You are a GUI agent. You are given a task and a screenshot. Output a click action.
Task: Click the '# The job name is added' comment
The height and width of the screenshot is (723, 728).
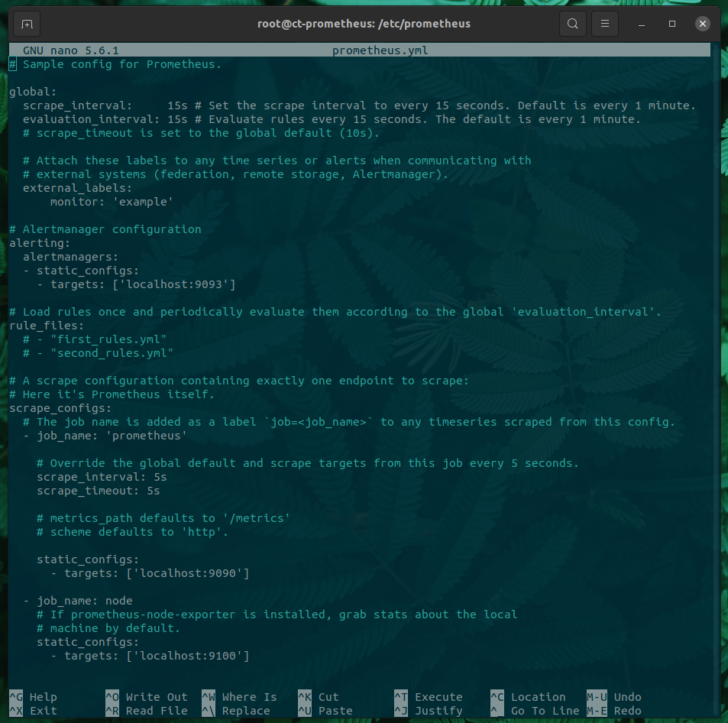tap(349, 422)
